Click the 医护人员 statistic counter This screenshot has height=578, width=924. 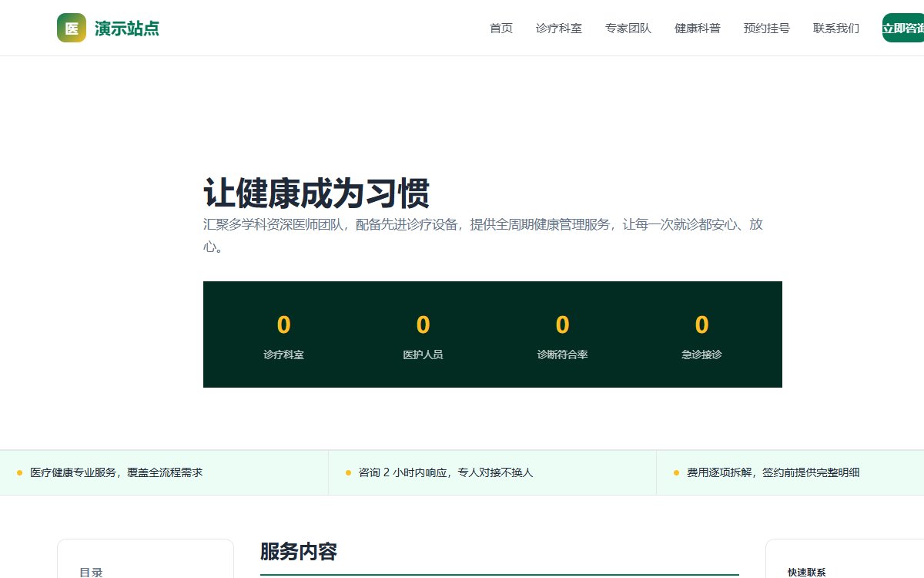click(423, 336)
